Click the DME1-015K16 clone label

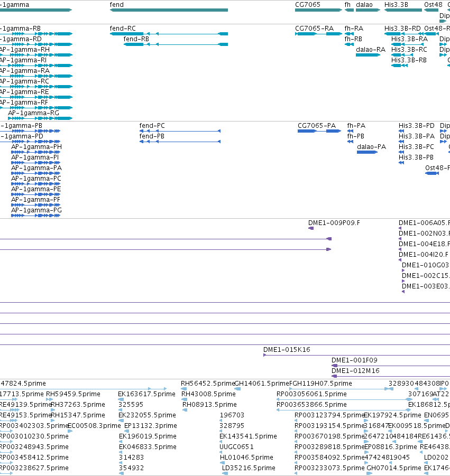click(x=287, y=350)
